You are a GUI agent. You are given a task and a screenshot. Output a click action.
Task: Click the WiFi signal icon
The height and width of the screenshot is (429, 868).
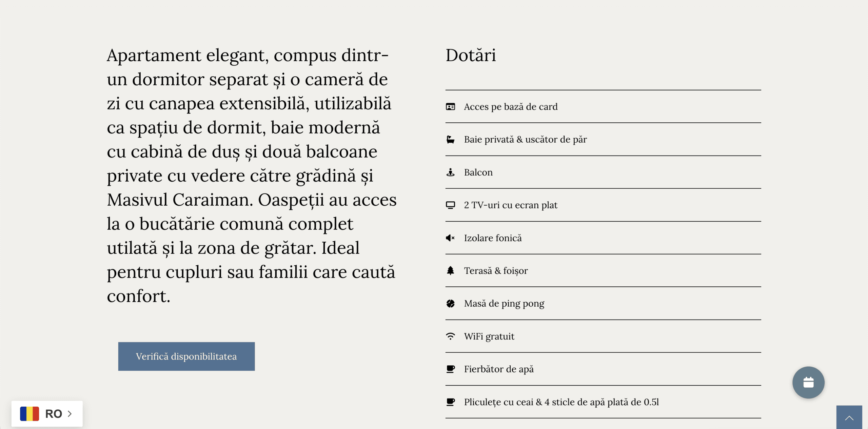(x=450, y=336)
